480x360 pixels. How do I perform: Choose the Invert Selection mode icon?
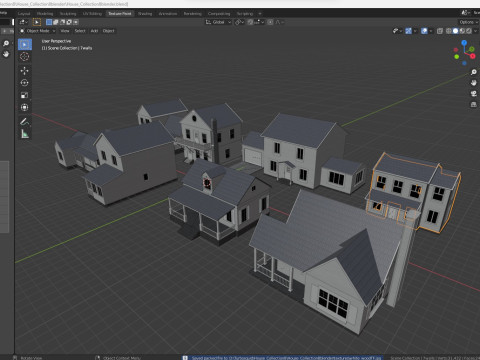tap(69, 22)
